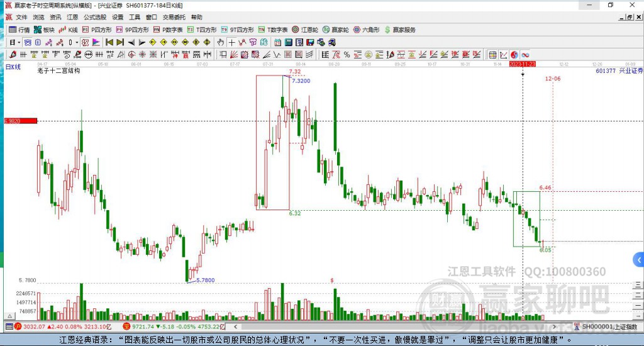The height and width of the screenshot is (346, 644).
Task: Open the 赢家轮 wheel tool
Action: [x=336, y=30]
